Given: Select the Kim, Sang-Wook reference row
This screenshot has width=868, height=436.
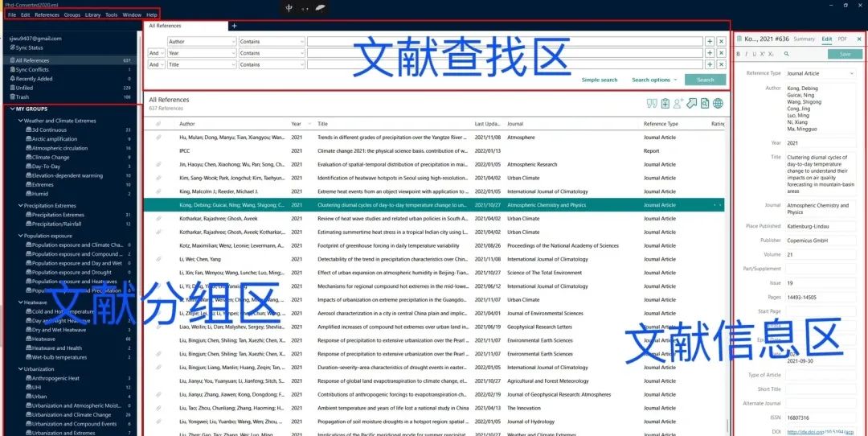Looking at the screenshot, I should (434, 178).
